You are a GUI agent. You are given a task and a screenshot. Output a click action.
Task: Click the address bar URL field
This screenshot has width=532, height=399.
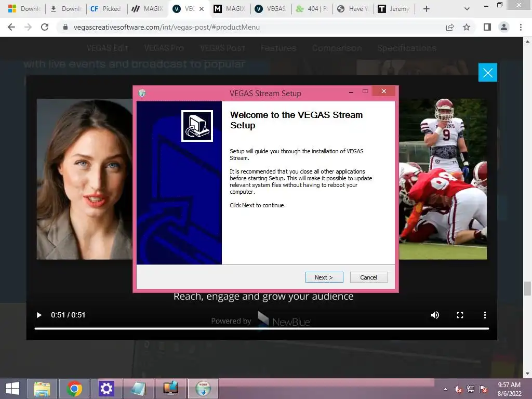click(x=251, y=27)
